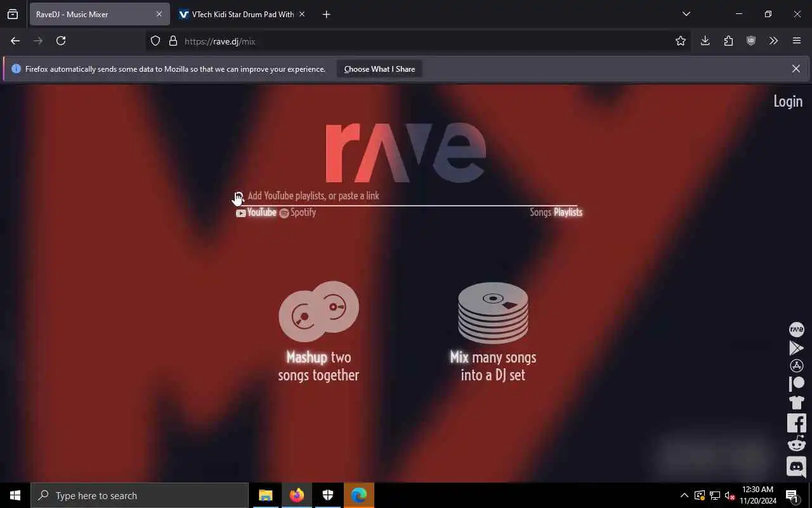Click the site security padlock icon
The width and height of the screenshot is (812, 508).
pos(173,41)
